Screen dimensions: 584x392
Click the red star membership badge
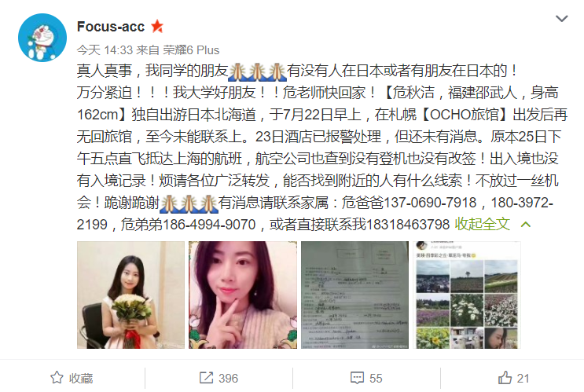pos(157,27)
